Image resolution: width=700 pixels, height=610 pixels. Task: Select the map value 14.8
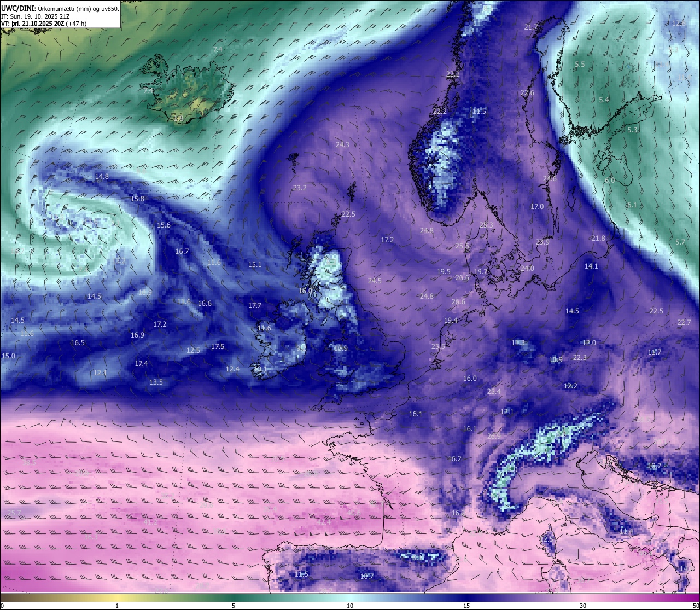[x=102, y=177]
